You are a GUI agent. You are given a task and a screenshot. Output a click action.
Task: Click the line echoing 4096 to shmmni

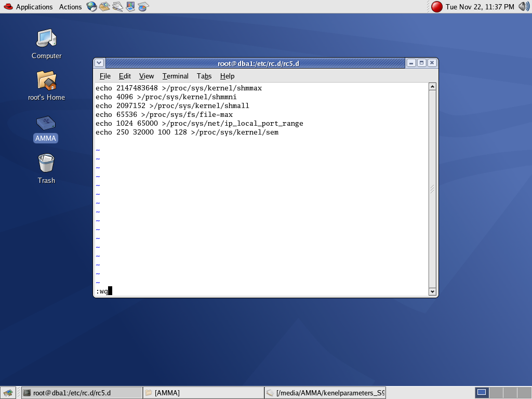pos(166,97)
